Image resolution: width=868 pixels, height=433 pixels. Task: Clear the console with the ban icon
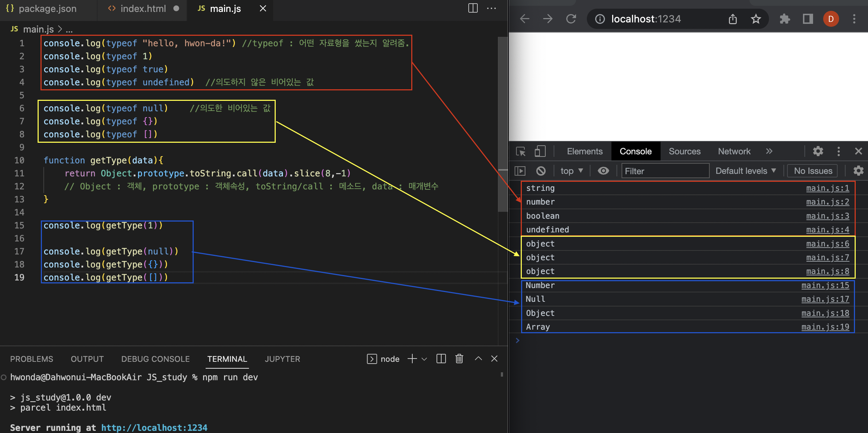click(x=541, y=171)
